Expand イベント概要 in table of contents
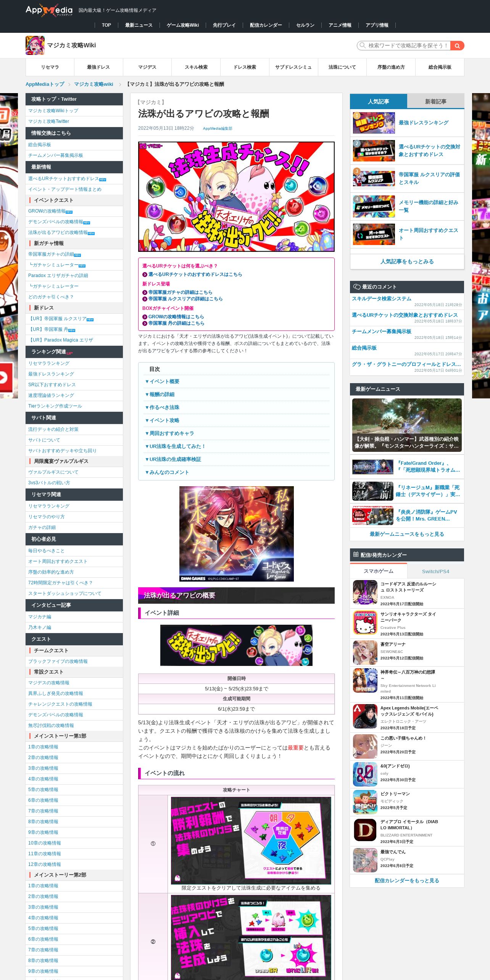Screen dimensions: 490x980 tap(162, 382)
